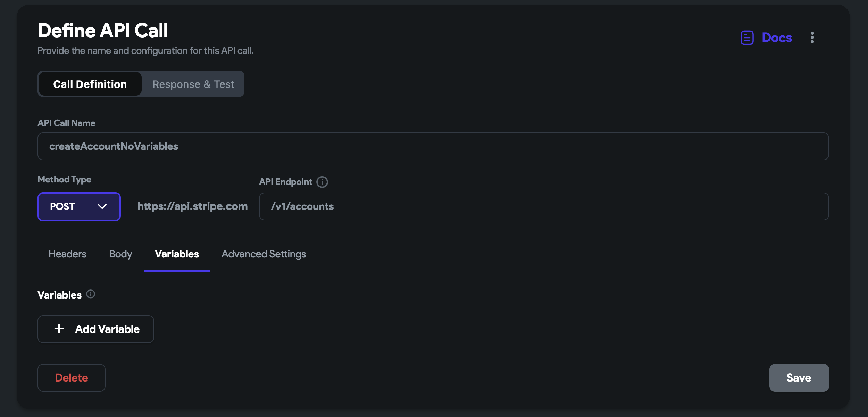The width and height of the screenshot is (868, 417).
Task: Click the https://api.stripe.com base URL text
Action: pos(193,206)
